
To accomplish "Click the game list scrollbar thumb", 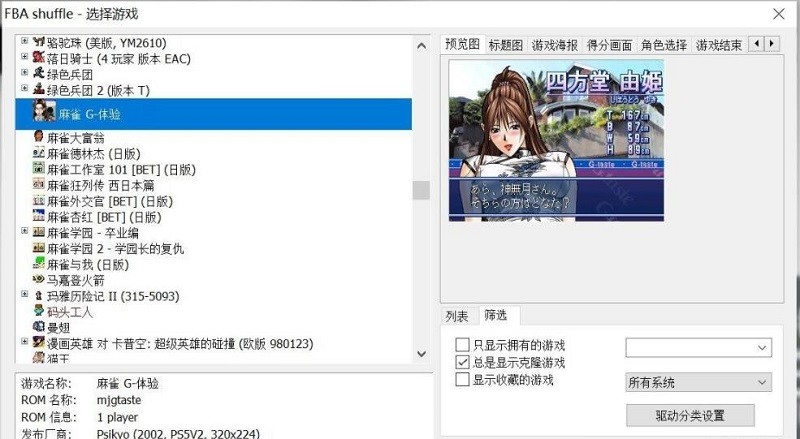I will coord(421,190).
